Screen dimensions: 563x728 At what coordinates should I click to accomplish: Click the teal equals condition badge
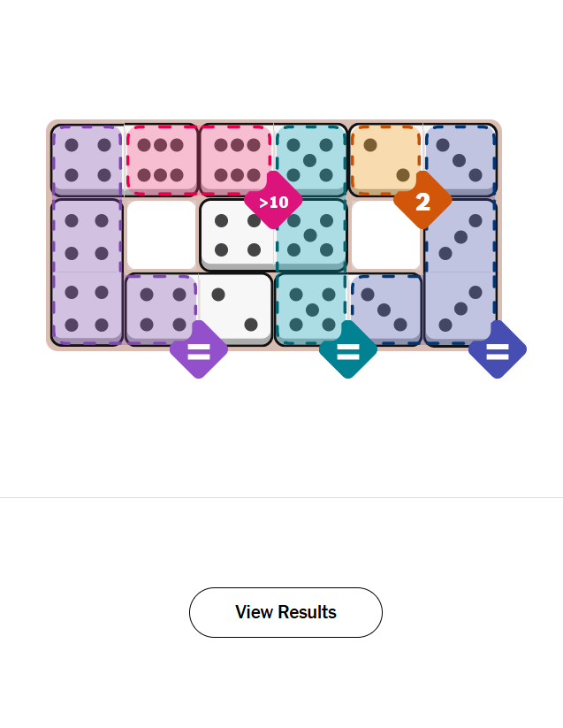348,350
